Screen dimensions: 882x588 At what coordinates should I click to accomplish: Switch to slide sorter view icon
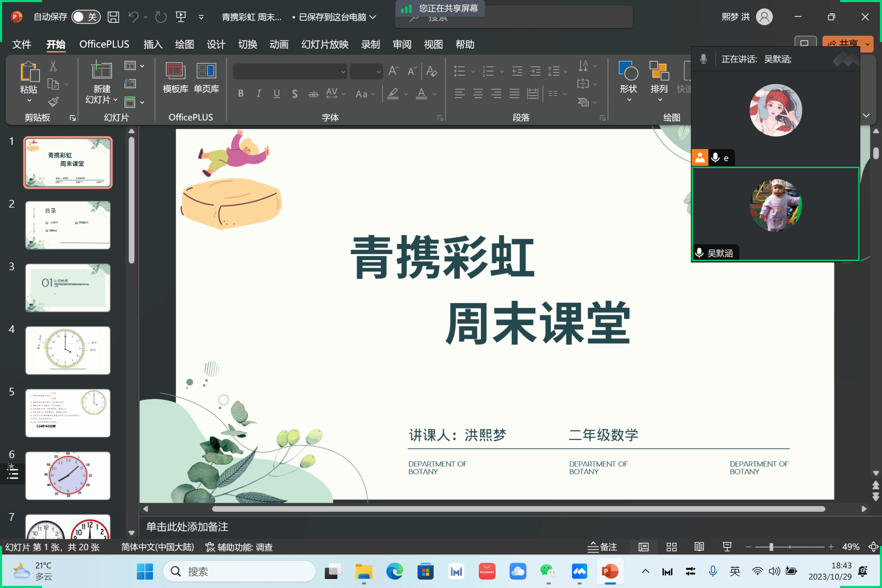point(671,547)
